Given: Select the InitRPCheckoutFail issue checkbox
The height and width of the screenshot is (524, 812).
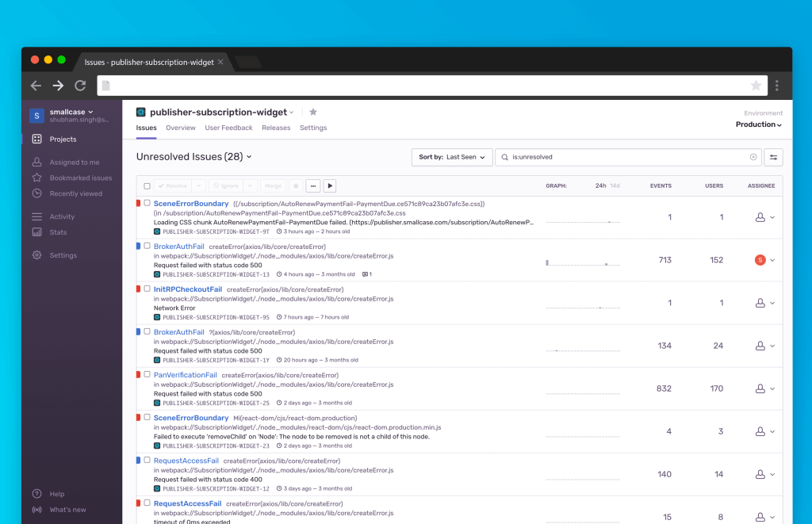Looking at the screenshot, I should click(147, 289).
